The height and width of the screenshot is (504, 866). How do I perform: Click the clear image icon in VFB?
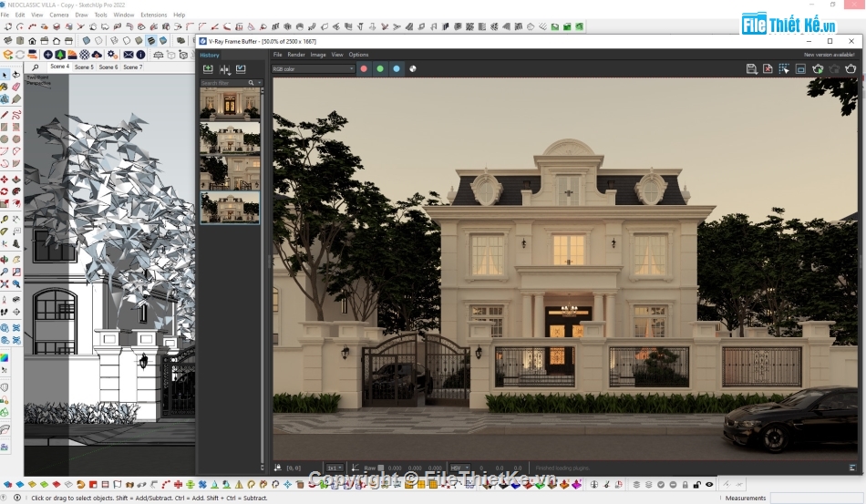(x=768, y=69)
